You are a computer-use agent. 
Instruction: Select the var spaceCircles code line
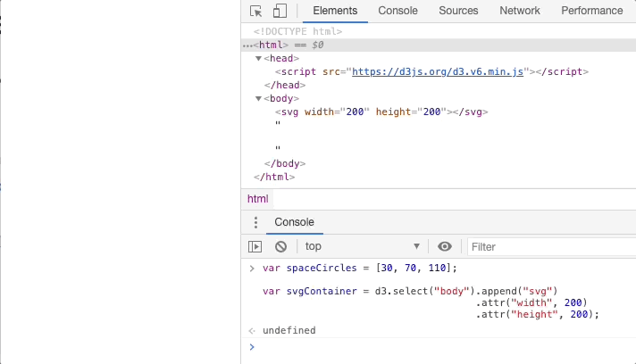[360, 268]
